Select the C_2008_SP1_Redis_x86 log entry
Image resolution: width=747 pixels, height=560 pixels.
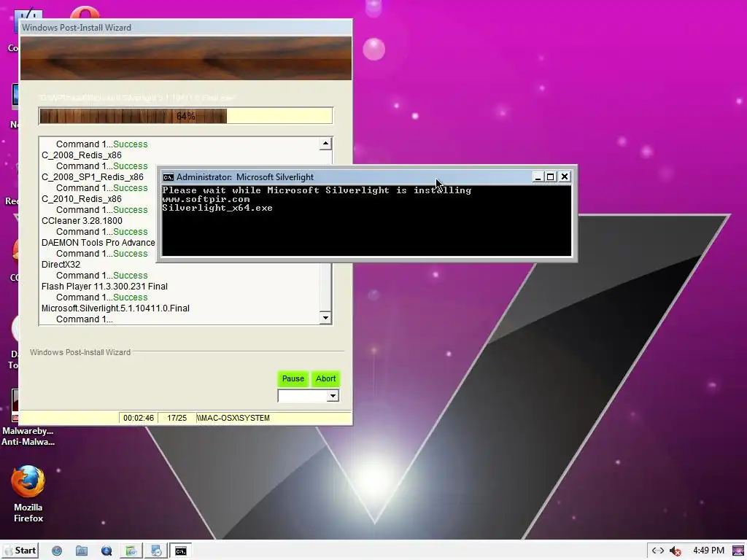93,177
